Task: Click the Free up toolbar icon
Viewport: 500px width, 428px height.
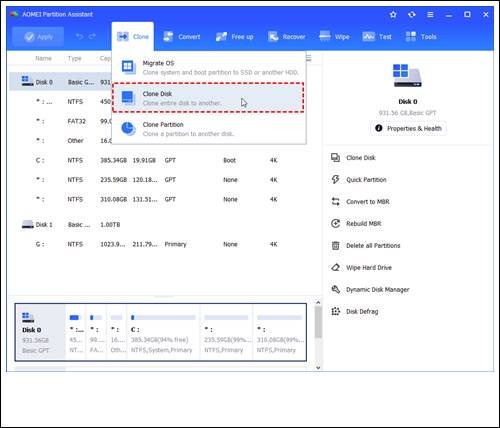Action: coord(221,36)
